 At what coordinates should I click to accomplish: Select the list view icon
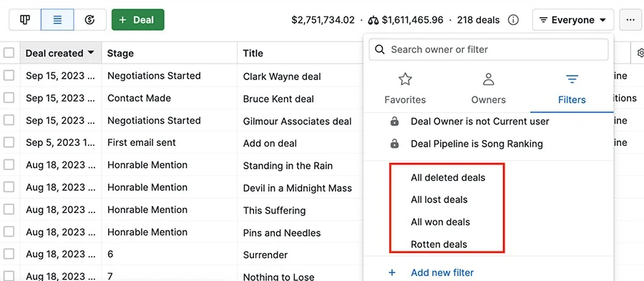(57, 20)
